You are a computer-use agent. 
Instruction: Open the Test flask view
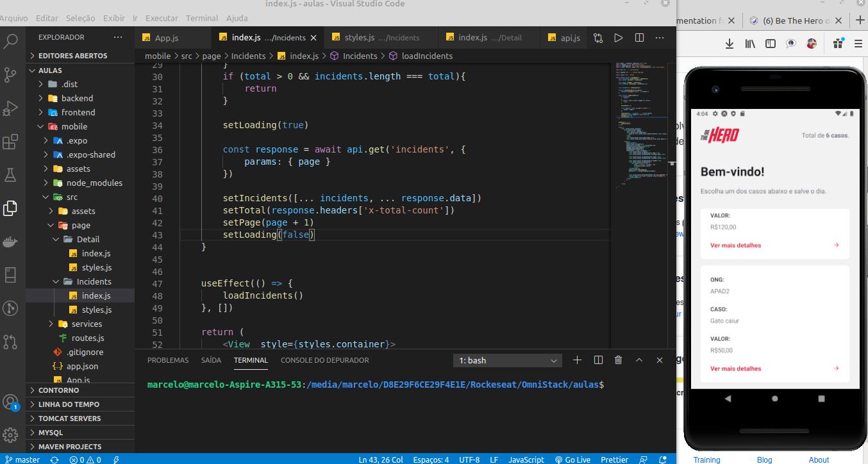point(10,174)
